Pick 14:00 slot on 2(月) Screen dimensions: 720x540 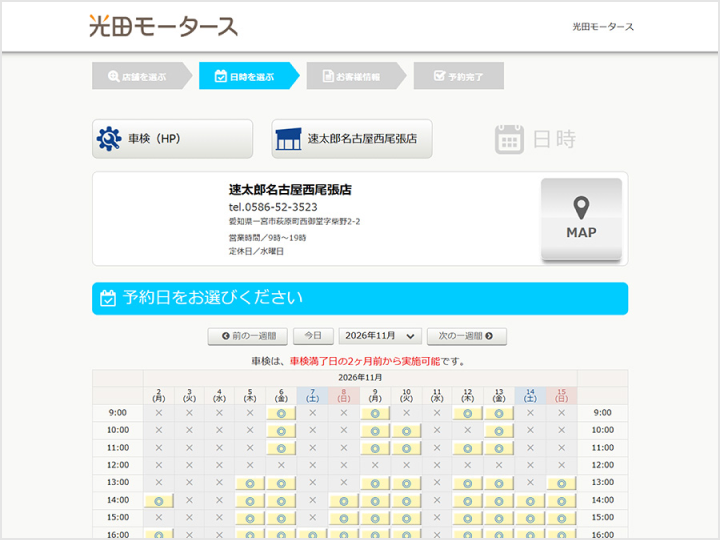pos(159,501)
